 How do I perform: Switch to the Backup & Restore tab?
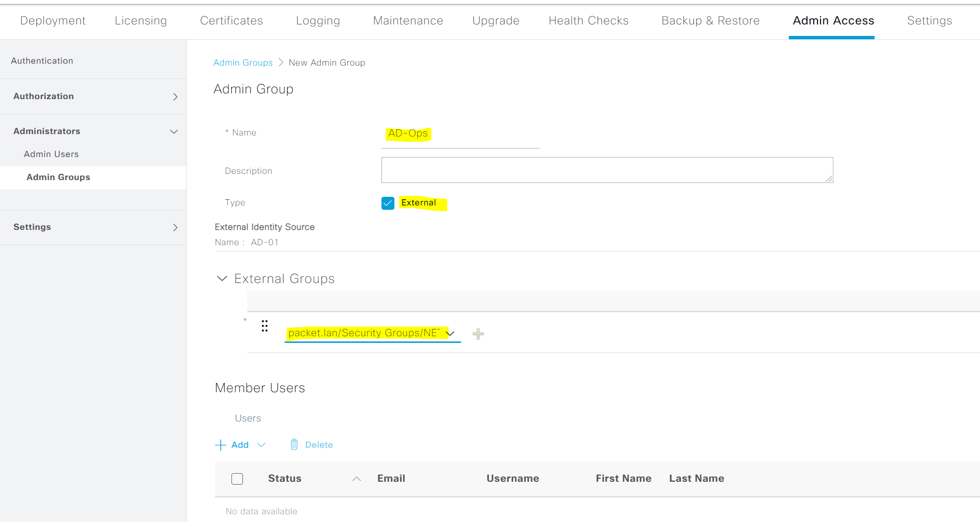[710, 21]
